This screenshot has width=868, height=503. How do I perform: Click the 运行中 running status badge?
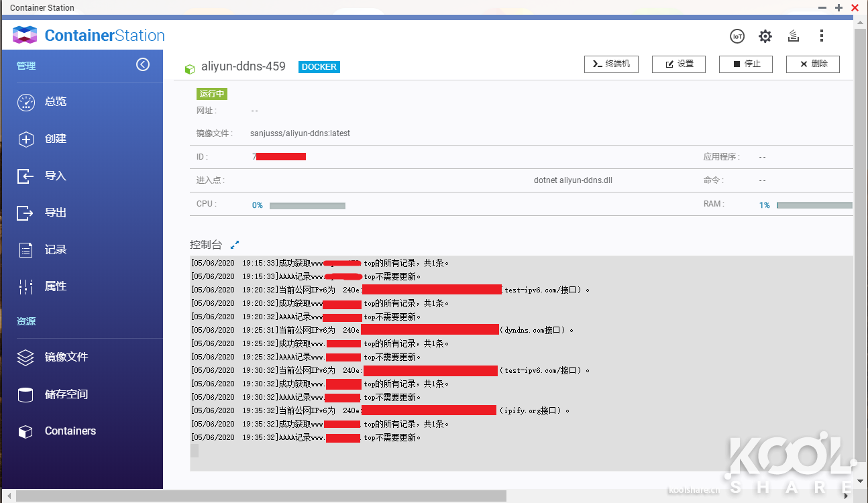(x=212, y=94)
